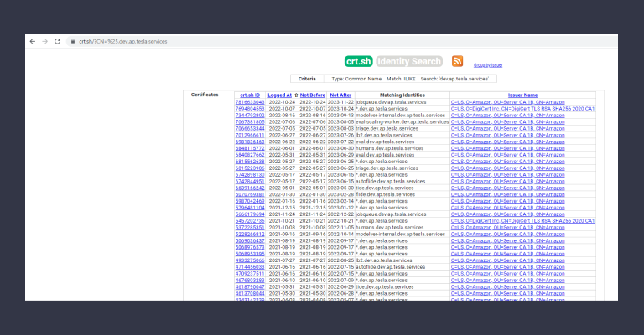Open certificate ID 7816633043
The width and height of the screenshot is (644, 335).
pos(250,102)
